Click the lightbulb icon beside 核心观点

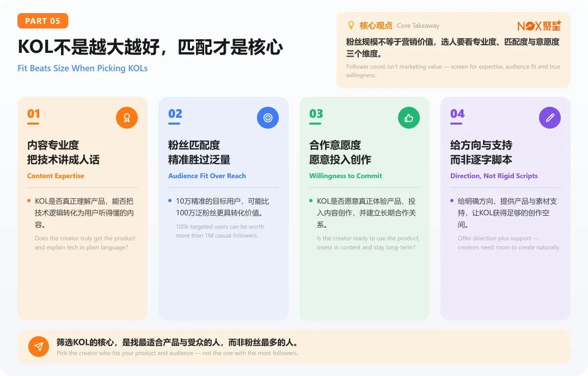point(351,25)
